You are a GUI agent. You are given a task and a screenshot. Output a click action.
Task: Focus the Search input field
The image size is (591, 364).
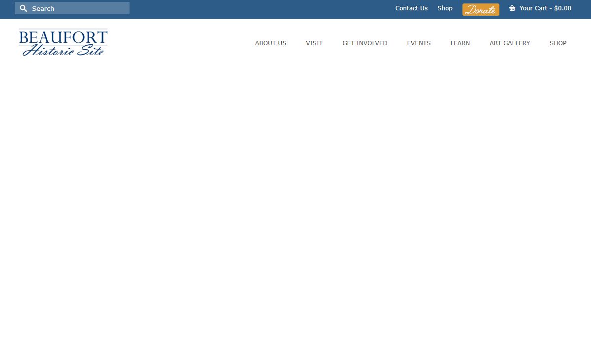pyautogui.click(x=72, y=8)
